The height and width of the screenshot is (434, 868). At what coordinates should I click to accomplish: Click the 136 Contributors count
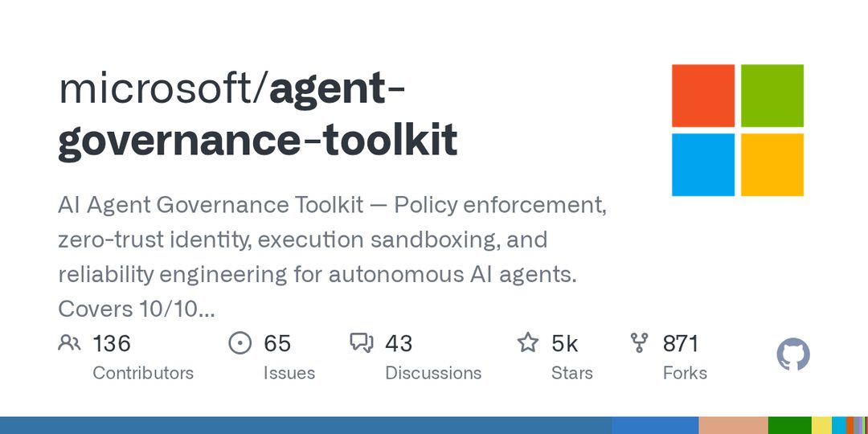click(x=111, y=343)
